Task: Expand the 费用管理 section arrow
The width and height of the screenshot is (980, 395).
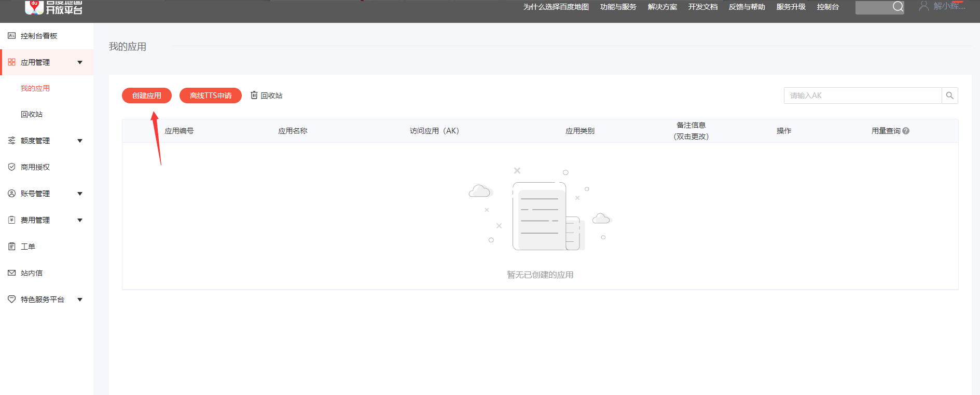Action: [x=80, y=221]
